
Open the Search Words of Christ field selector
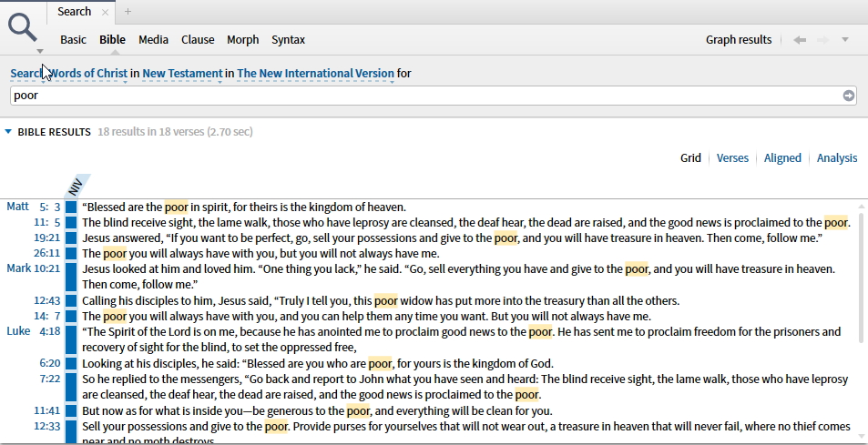coord(68,74)
